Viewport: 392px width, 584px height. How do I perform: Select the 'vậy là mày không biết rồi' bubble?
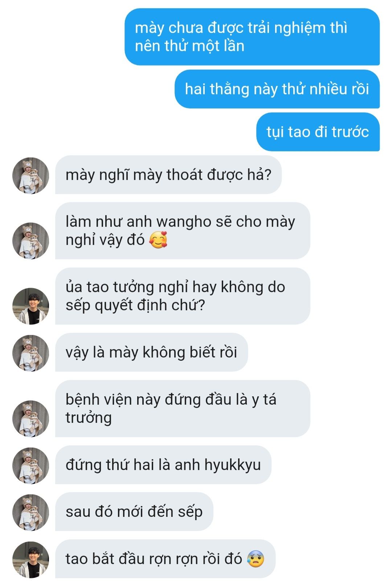[151, 352]
